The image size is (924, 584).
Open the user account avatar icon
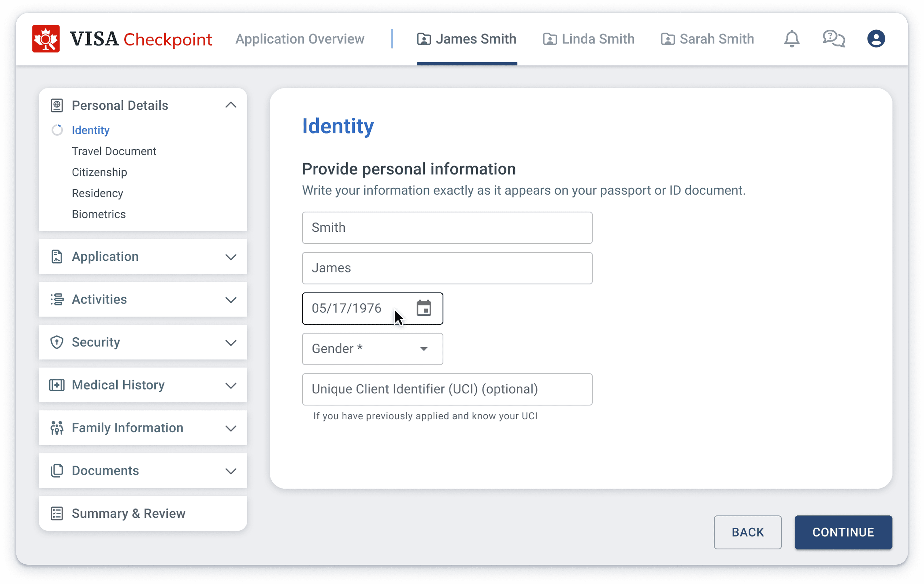tap(876, 39)
